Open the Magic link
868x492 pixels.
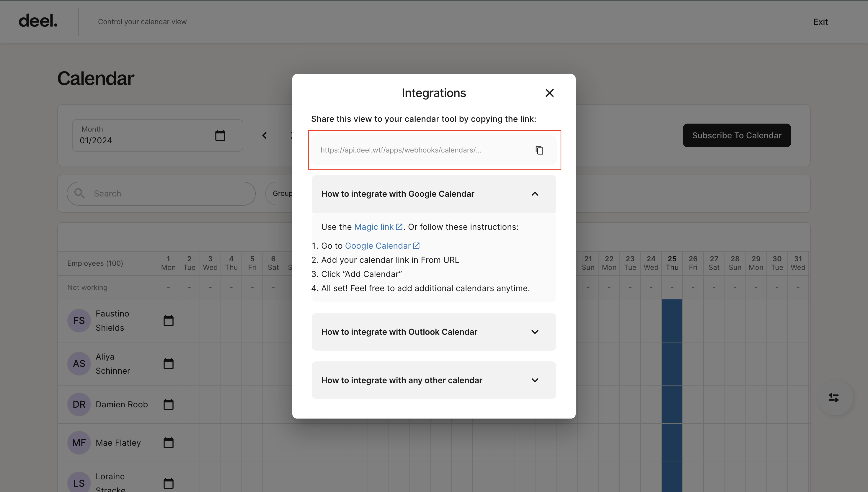pos(378,227)
